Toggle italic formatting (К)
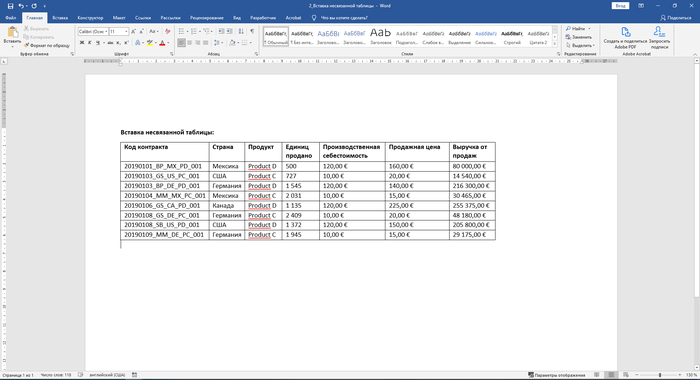Image resolution: width=700 pixels, height=380 pixels. click(90, 43)
